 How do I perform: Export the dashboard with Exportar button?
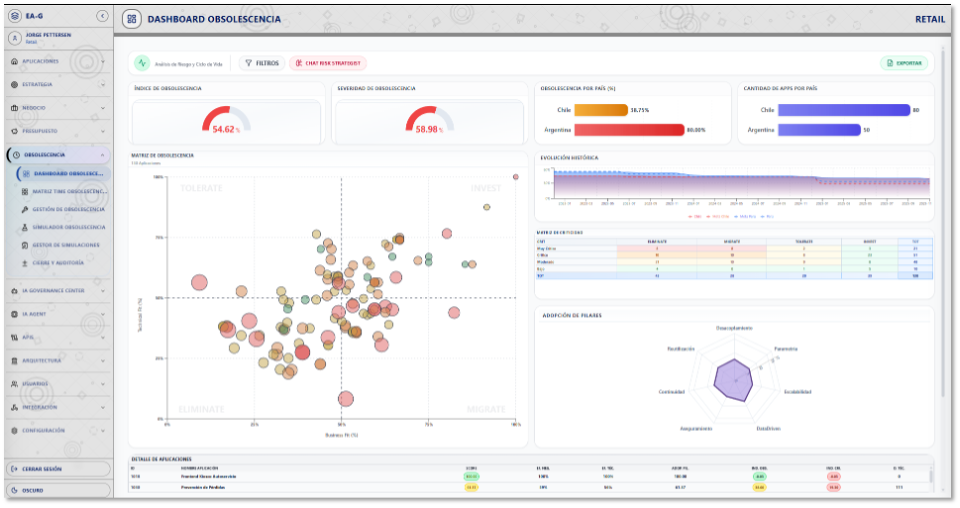[x=904, y=63]
